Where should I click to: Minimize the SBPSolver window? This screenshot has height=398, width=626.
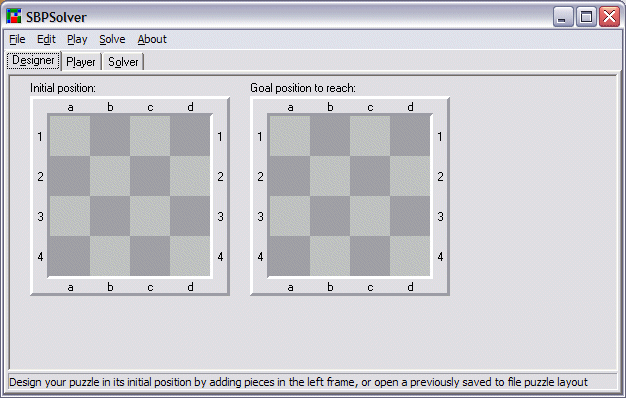(x=563, y=17)
